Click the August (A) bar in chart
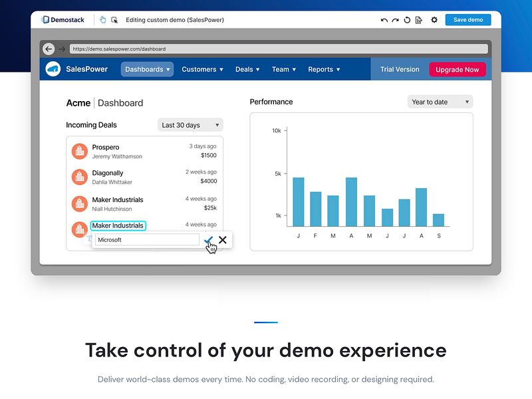This screenshot has height=399, width=532. pos(421,207)
